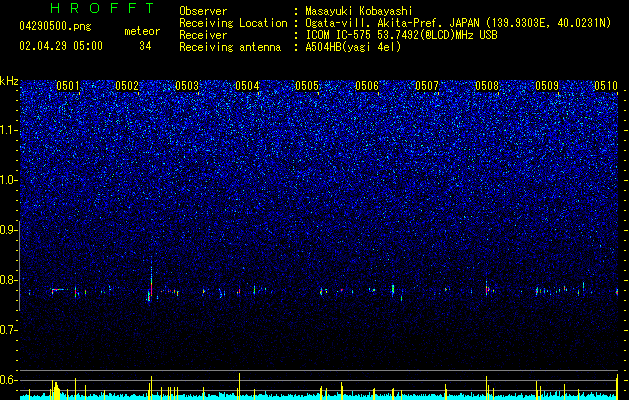Screen dimensions: 629x400
Task: Click the 1.1 kHz axis label
Action: (x=8, y=130)
